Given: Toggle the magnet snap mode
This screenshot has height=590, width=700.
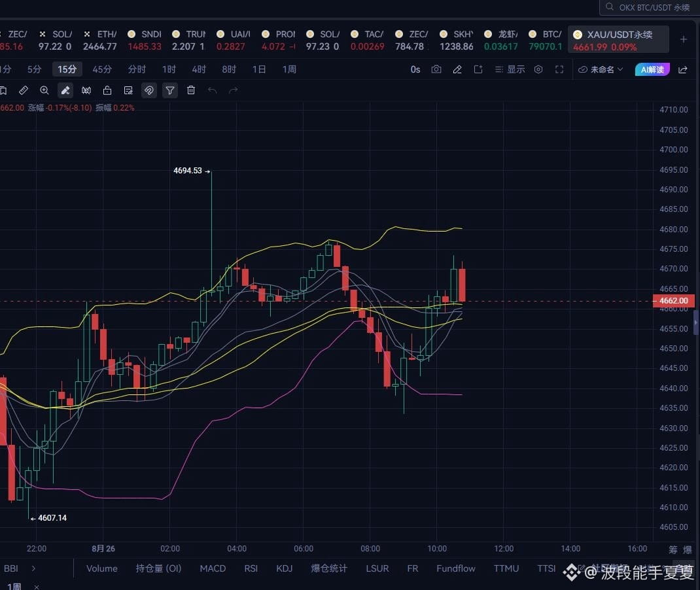Looking at the screenshot, I should point(149,91).
